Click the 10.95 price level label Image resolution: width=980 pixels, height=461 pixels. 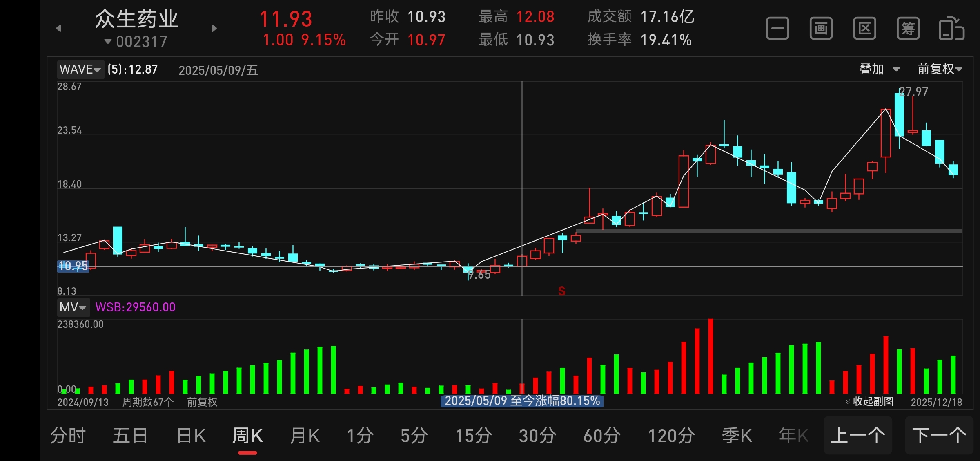(x=73, y=266)
